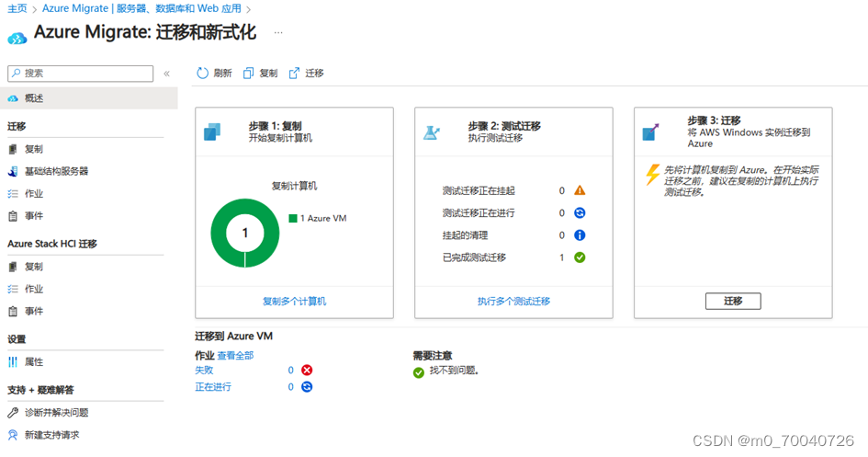868x457 pixels.
Task: Click the 复制 toolbar icon
Action: (249, 74)
